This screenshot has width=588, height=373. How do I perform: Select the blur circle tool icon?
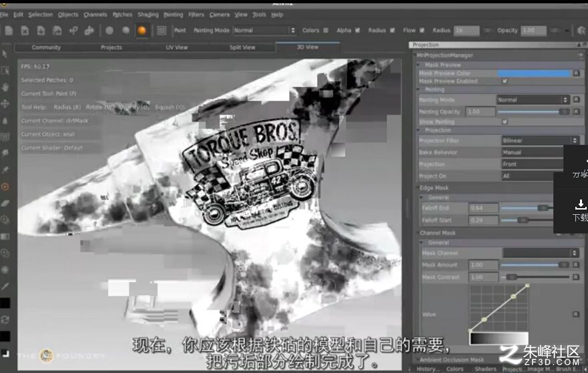tap(5, 270)
